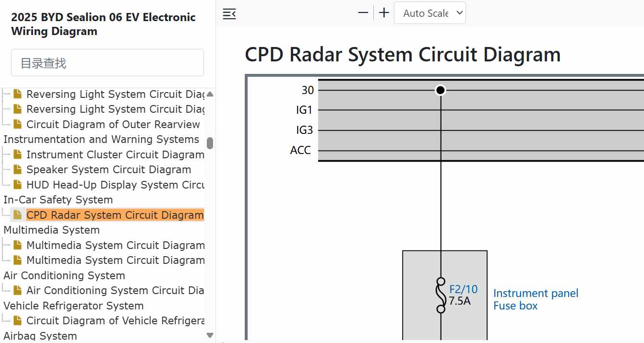This screenshot has width=644, height=343.
Task: Click the ACC power rail label
Action: point(300,151)
